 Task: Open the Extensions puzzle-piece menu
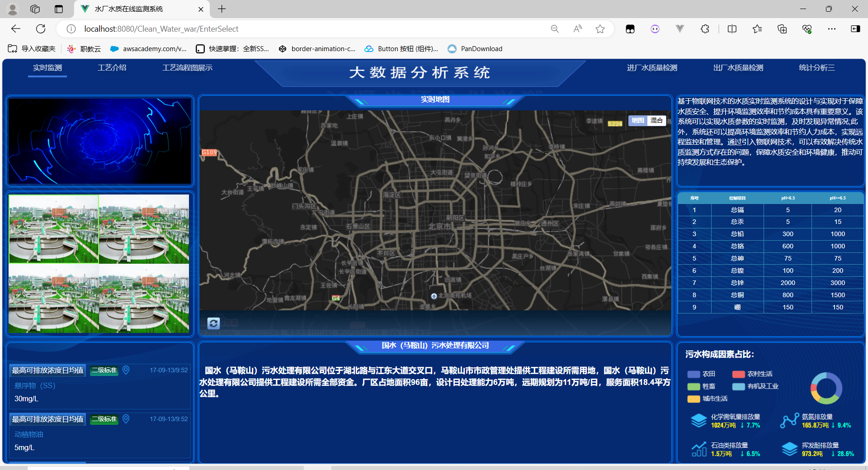tap(705, 29)
